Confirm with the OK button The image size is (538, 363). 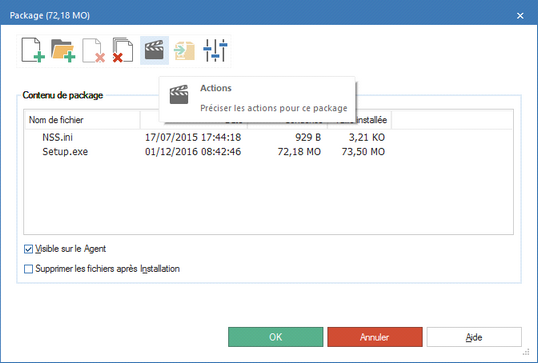click(276, 337)
